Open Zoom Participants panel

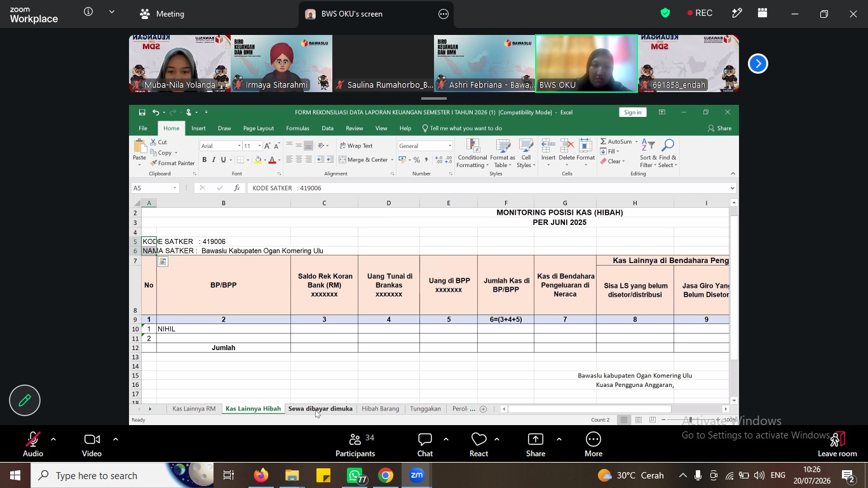[x=355, y=445]
